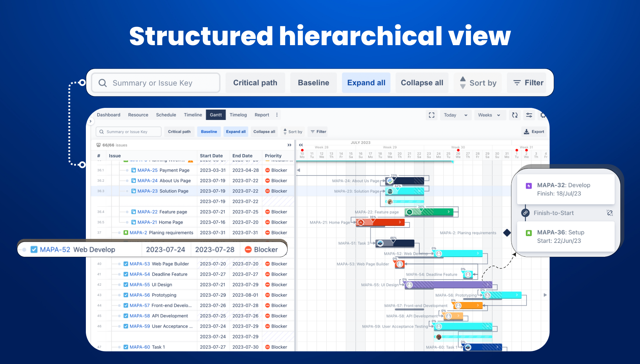Toggle Critical path in the small toolbar
640x364 pixels.
pyautogui.click(x=179, y=132)
